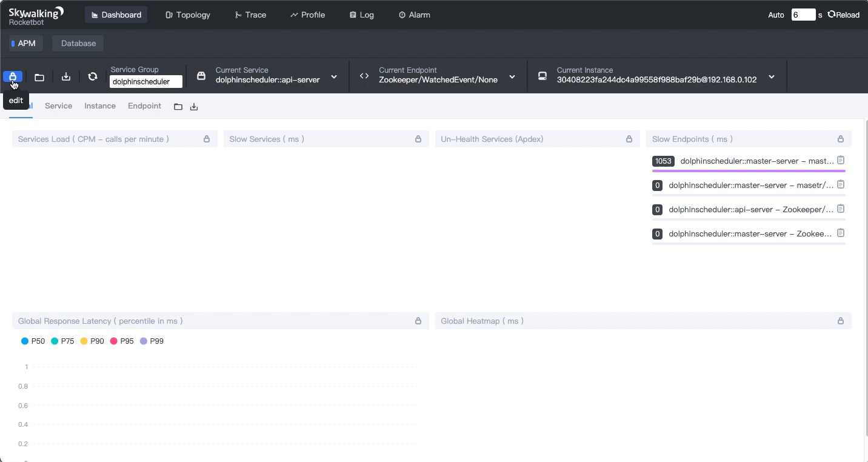Toggle the P50 legend series
This screenshot has height=462, width=868.
[x=33, y=341]
